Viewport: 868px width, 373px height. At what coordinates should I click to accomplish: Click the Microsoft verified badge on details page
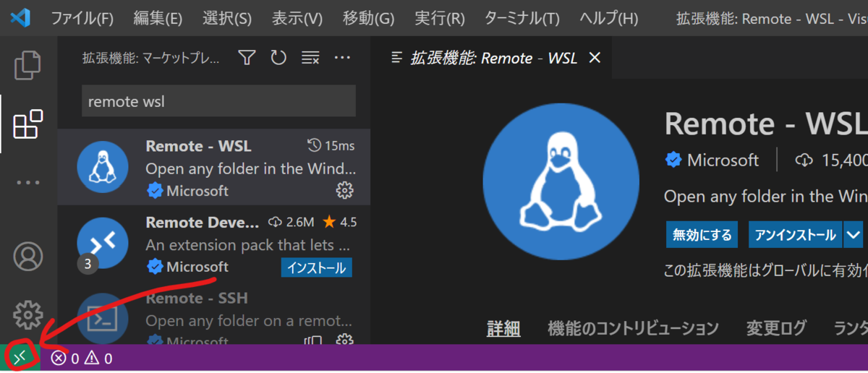(674, 160)
